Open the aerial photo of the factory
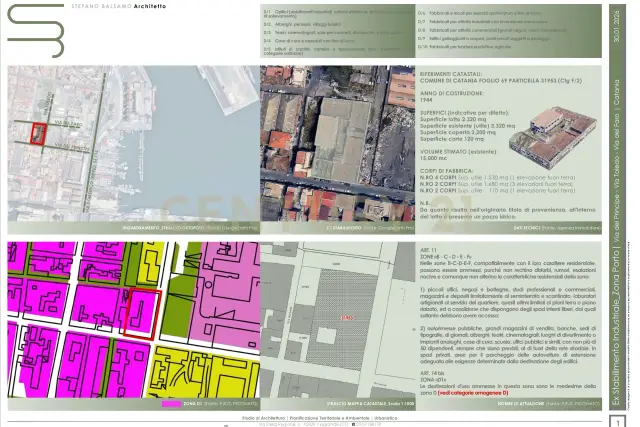The width and height of the screenshot is (640, 427). pos(338,144)
